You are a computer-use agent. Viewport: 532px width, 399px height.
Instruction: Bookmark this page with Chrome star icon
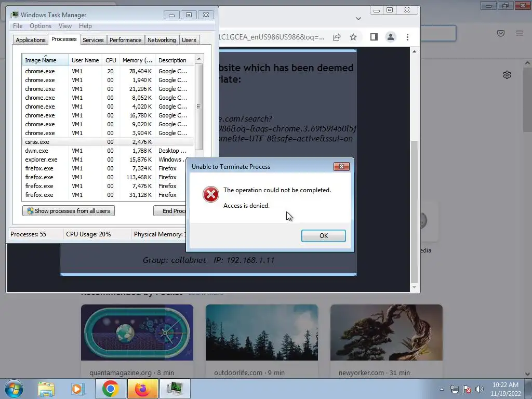pos(353,37)
